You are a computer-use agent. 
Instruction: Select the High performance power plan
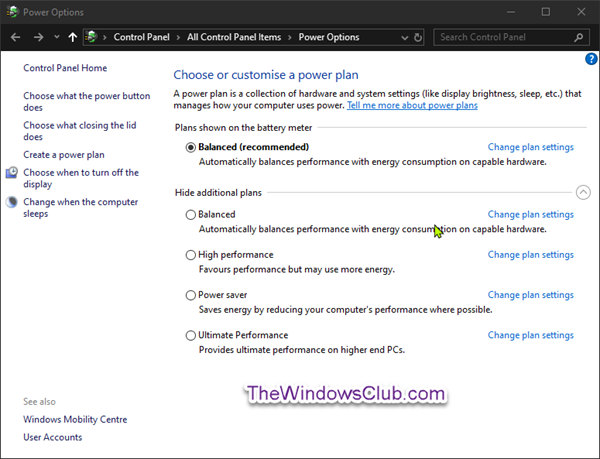pos(191,255)
